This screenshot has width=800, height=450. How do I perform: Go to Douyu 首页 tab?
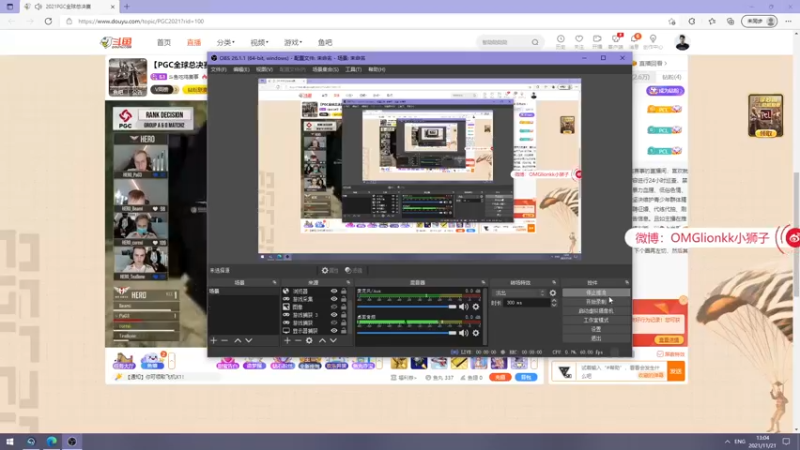(164, 42)
